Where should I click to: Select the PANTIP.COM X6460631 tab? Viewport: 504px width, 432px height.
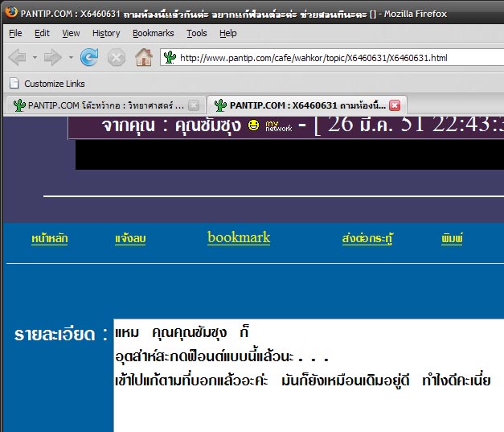tap(307, 105)
